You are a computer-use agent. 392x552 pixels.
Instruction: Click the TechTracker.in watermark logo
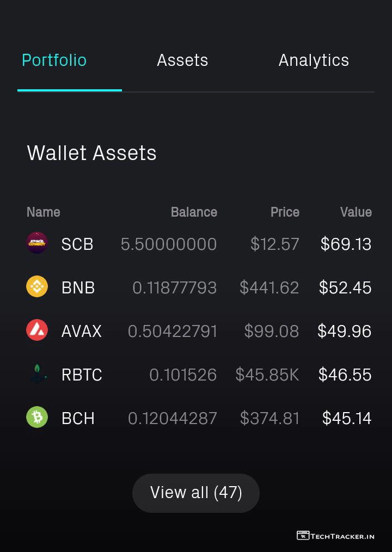point(335,536)
